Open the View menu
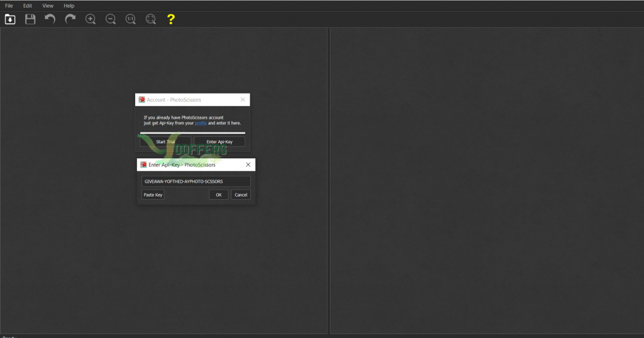644x338 pixels. pos(48,6)
